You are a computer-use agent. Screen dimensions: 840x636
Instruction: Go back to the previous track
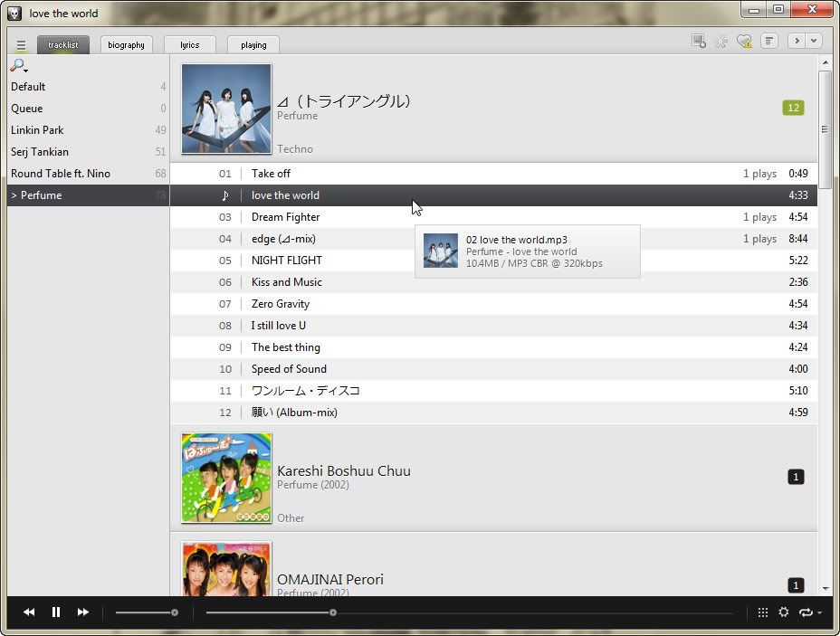[x=29, y=612]
